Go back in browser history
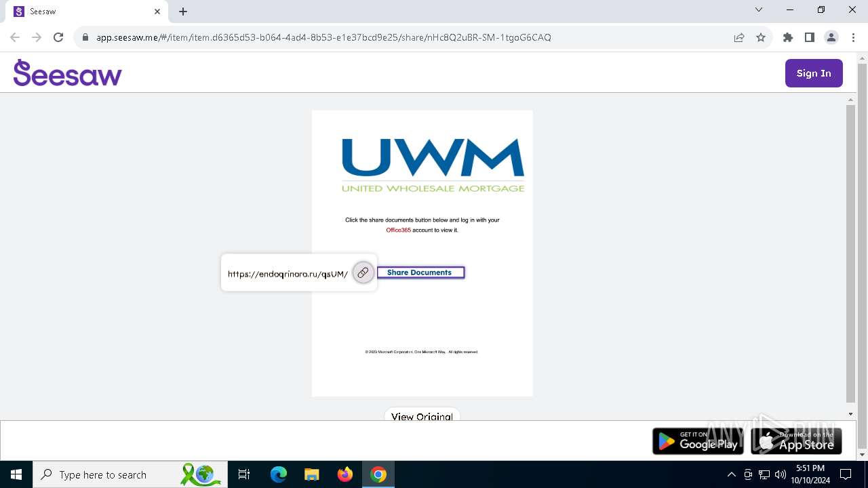Image resolution: width=868 pixels, height=488 pixels. coord(15,37)
